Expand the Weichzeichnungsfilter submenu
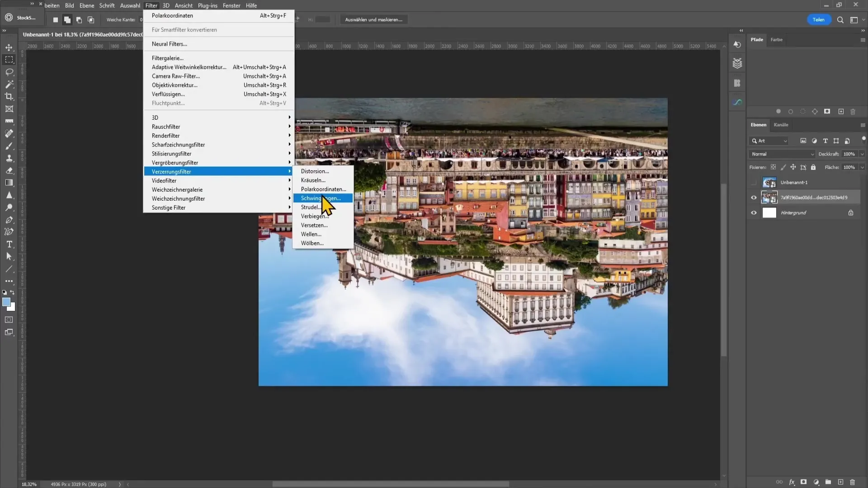This screenshot has height=488, width=868. pos(219,199)
